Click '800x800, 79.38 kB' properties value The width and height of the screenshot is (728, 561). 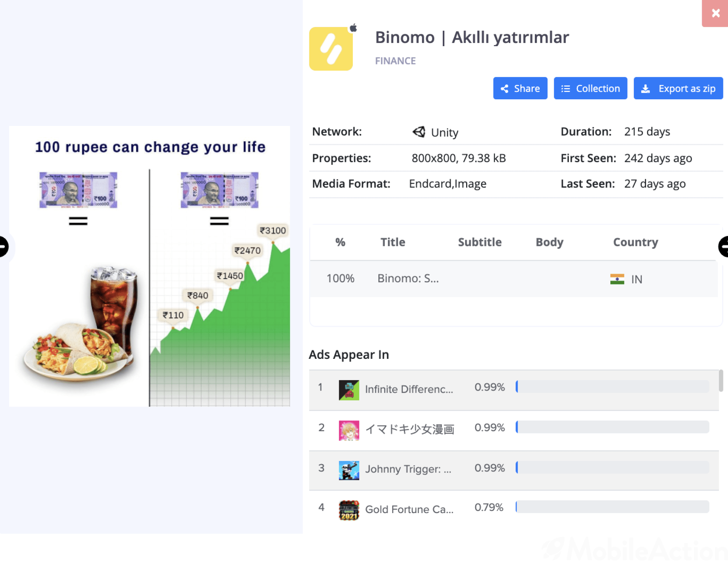point(458,158)
